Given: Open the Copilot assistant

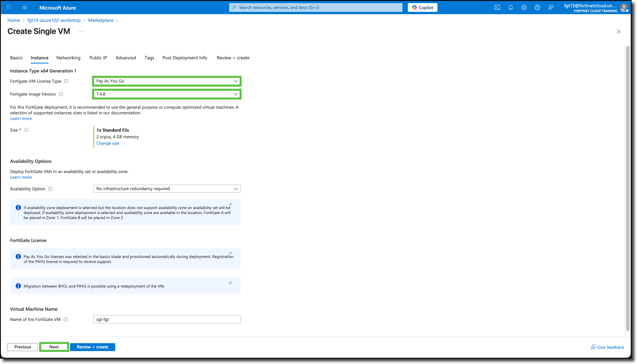Looking at the screenshot, I should 422,7.
